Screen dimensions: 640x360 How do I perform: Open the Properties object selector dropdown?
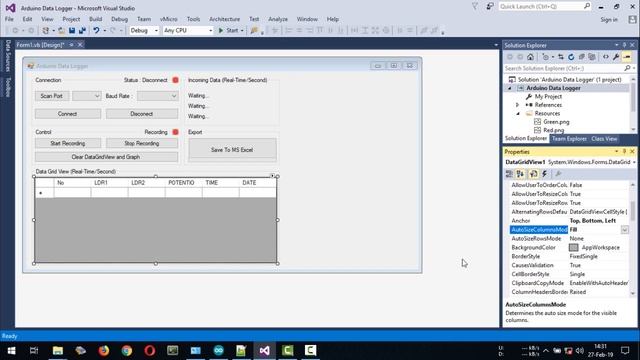[634, 162]
